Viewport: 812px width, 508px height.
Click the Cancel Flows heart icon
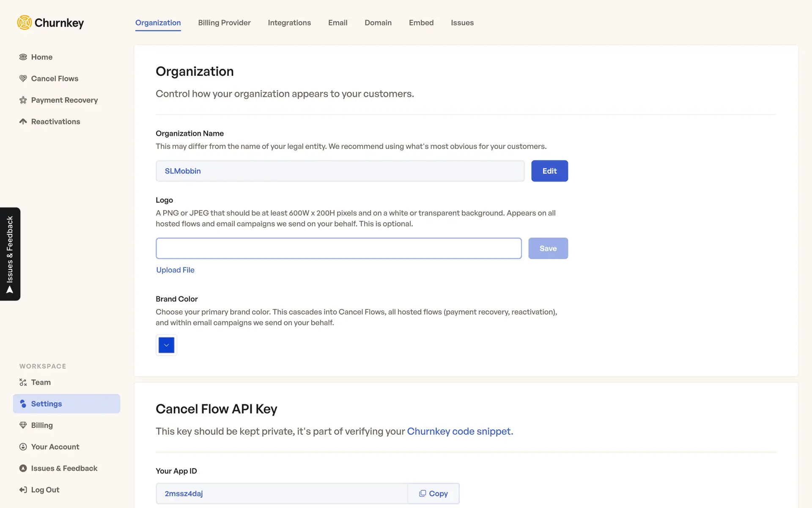tap(23, 79)
